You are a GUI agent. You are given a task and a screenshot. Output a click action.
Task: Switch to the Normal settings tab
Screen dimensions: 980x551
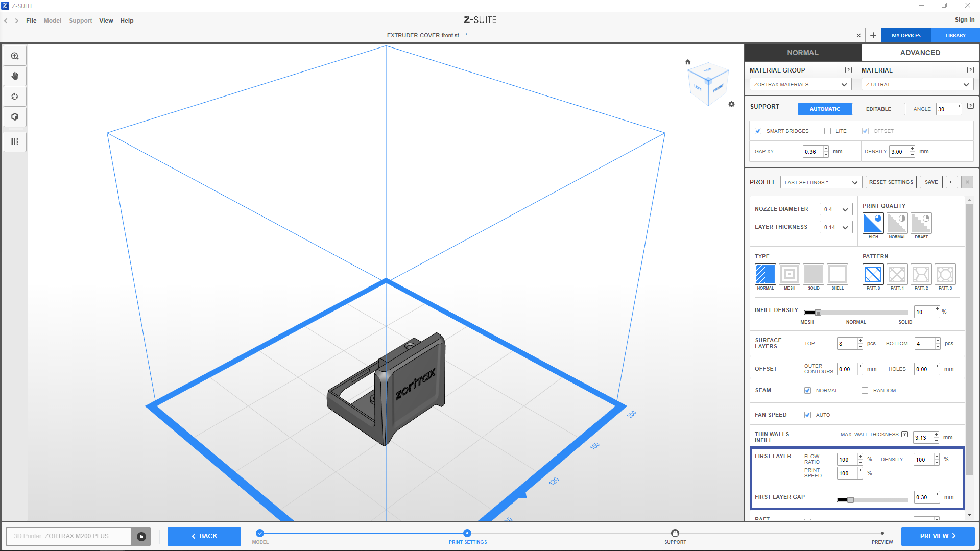802,53
